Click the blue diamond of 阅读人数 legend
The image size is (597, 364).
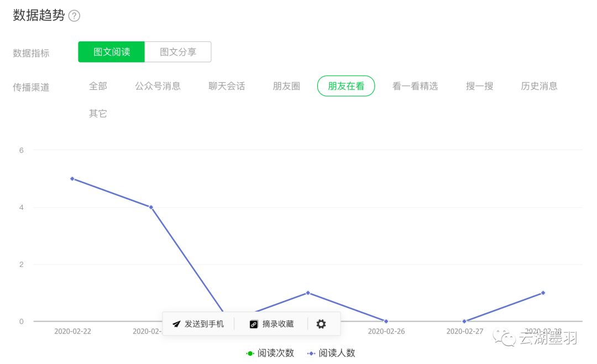coord(313,353)
